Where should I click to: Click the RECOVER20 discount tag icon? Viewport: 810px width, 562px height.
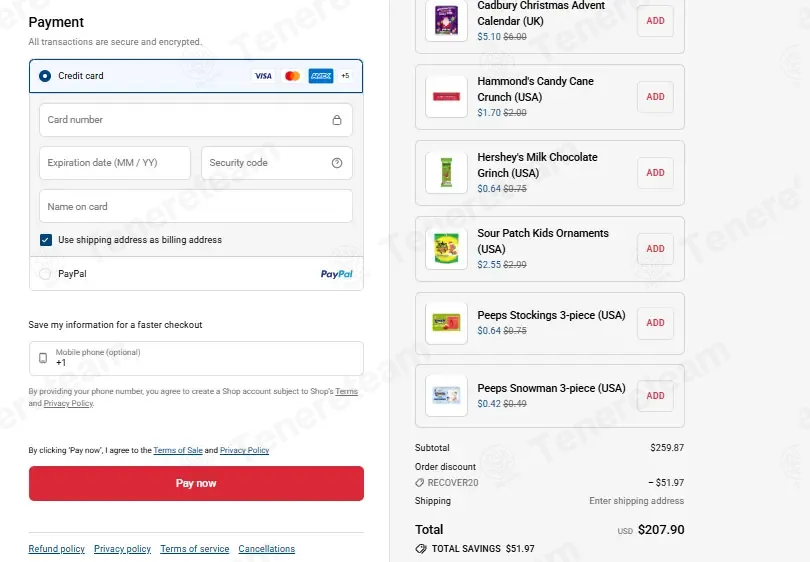tap(419, 482)
